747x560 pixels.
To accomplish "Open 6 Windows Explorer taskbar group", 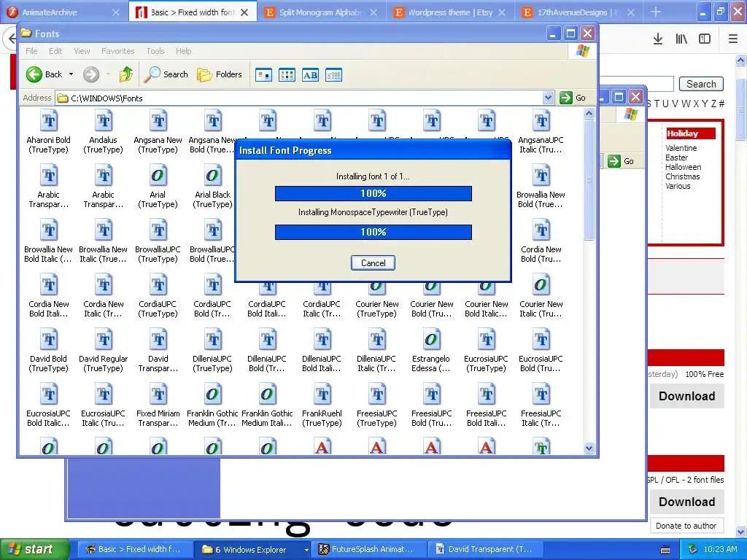I will pos(251,550).
